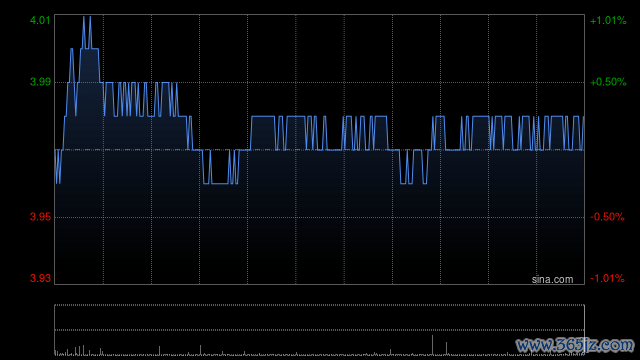Click the second-tallest volume bar near right side
This screenshot has height=360, width=640.
pyautogui.click(x=446, y=349)
